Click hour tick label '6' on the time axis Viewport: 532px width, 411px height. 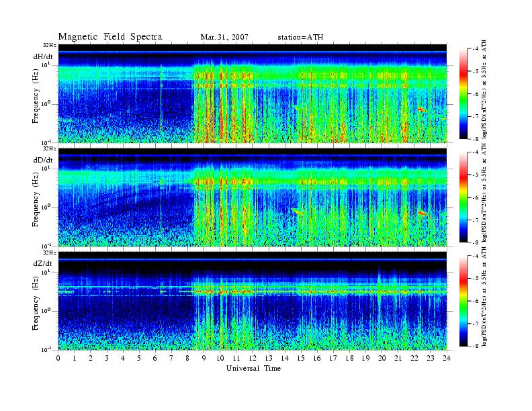coord(155,358)
